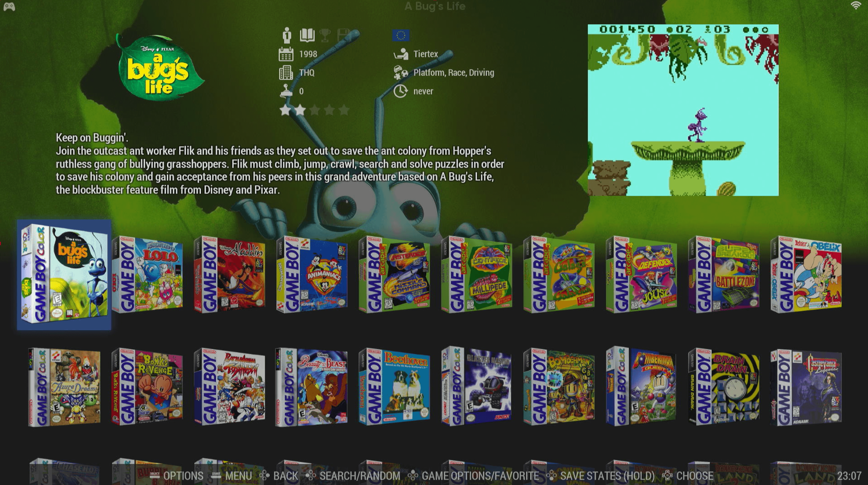This screenshot has width=868, height=485.
Task: Click the clock last played icon
Action: coord(401,91)
